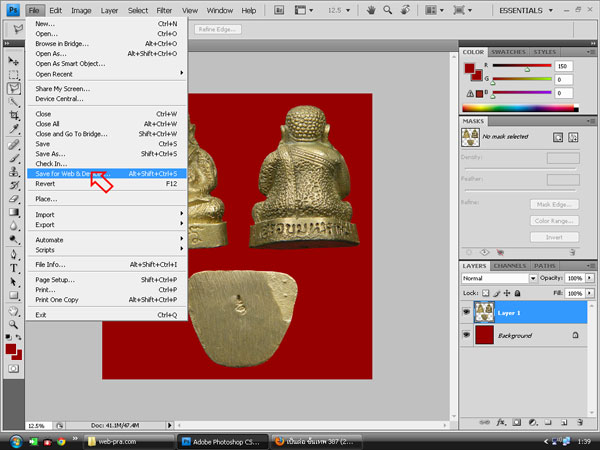Expand the Open Recent submenu
The height and width of the screenshot is (450, 600).
click(106, 74)
